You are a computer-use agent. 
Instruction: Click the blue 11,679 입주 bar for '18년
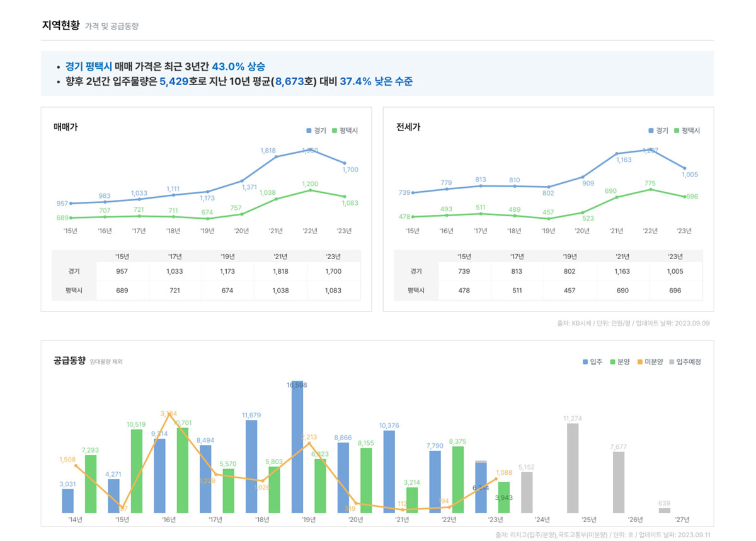tap(251, 467)
